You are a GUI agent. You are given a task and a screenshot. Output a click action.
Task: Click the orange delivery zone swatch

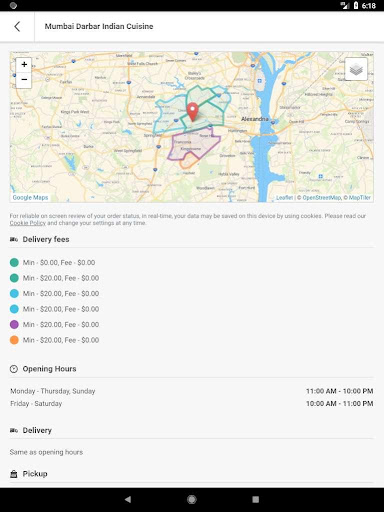coord(14,340)
